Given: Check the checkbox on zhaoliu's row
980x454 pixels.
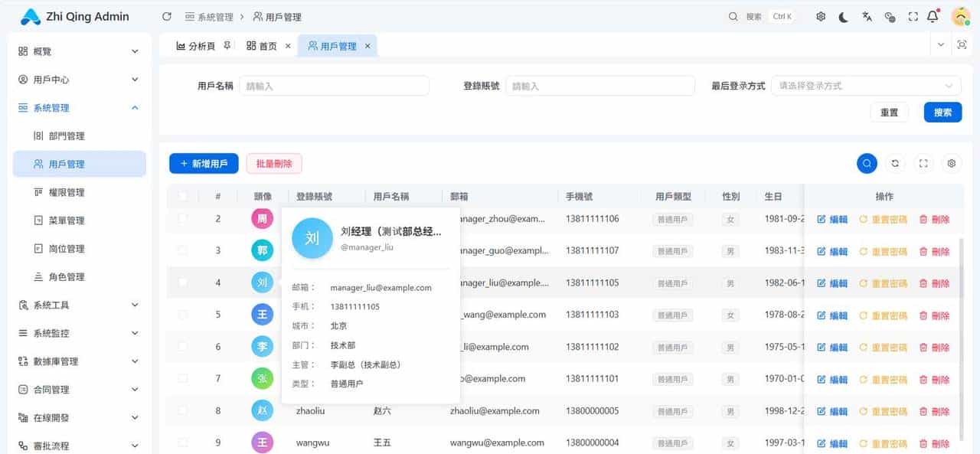Looking at the screenshot, I should pyautogui.click(x=182, y=410).
